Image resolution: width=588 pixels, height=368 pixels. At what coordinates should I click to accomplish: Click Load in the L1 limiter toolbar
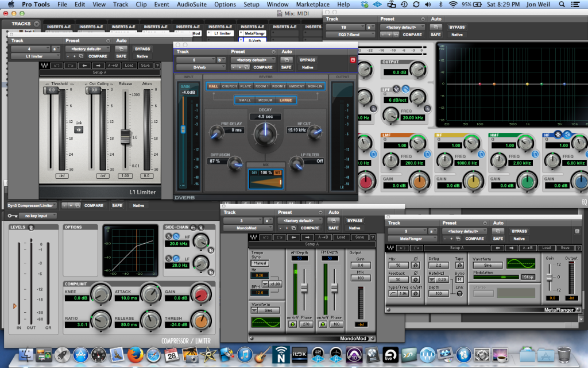tap(129, 66)
